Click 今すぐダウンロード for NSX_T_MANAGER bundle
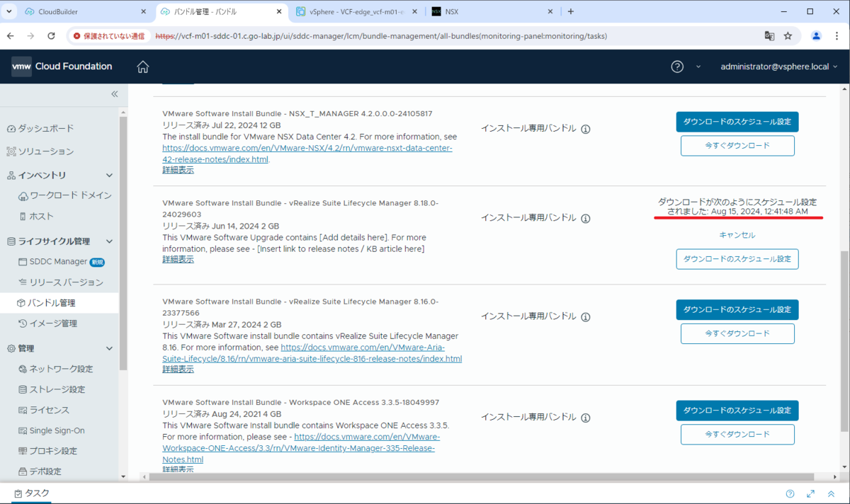Screen dimensions: 850x504 coord(737,146)
